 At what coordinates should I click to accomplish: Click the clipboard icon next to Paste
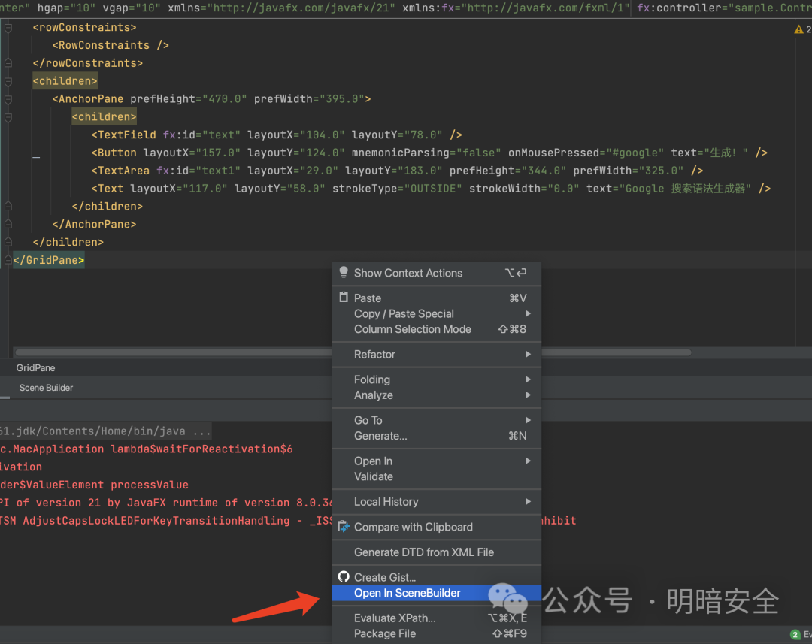pos(344,297)
